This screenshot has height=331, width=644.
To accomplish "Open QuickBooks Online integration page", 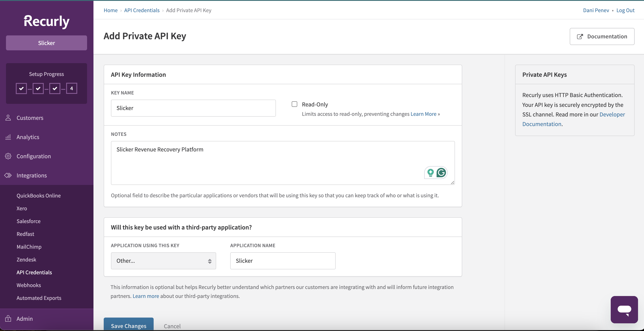I will click(x=38, y=195).
